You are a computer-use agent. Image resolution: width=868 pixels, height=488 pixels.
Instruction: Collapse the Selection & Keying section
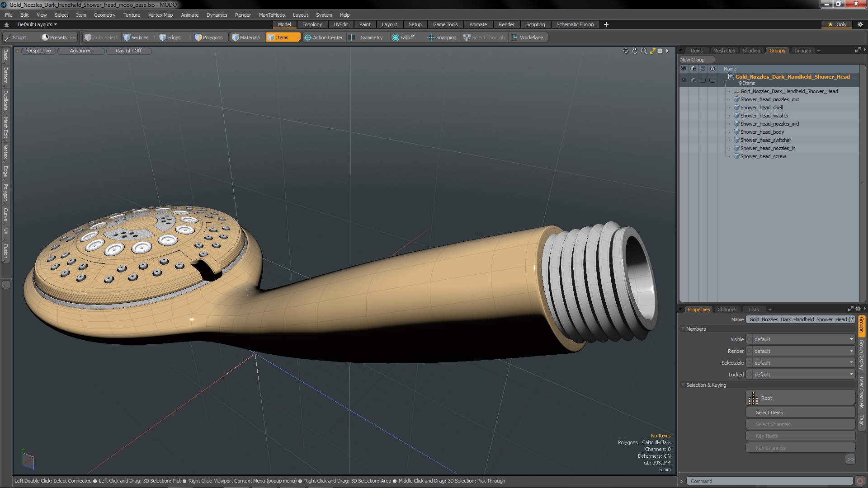[x=683, y=385]
